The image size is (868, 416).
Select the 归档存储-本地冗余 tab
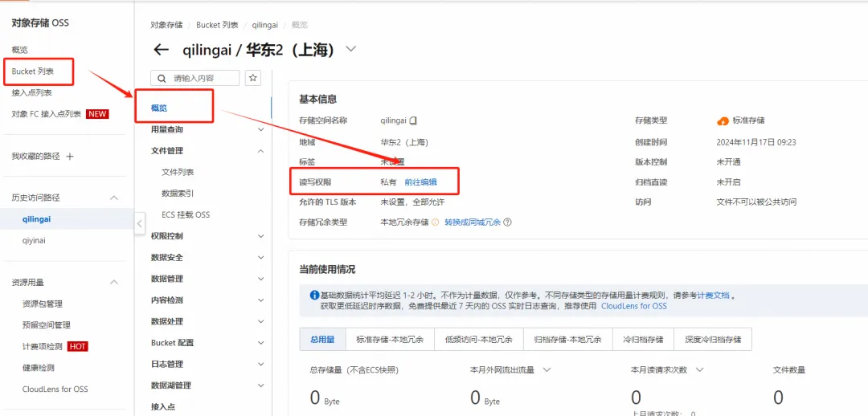tap(568, 340)
